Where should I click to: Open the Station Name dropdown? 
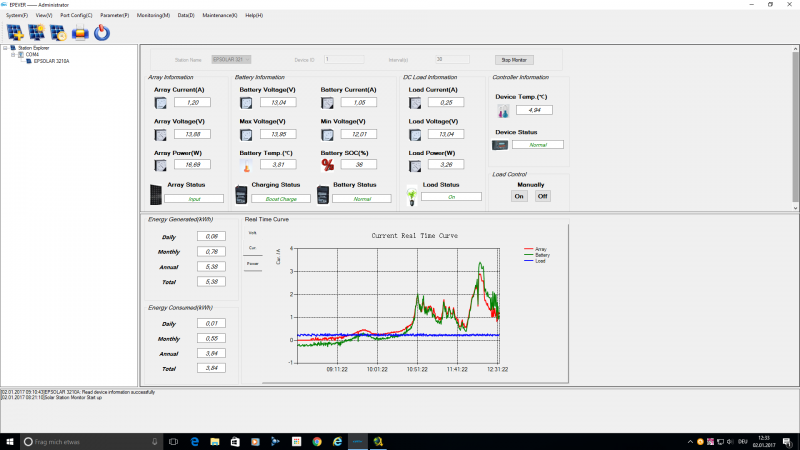point(231,60)
